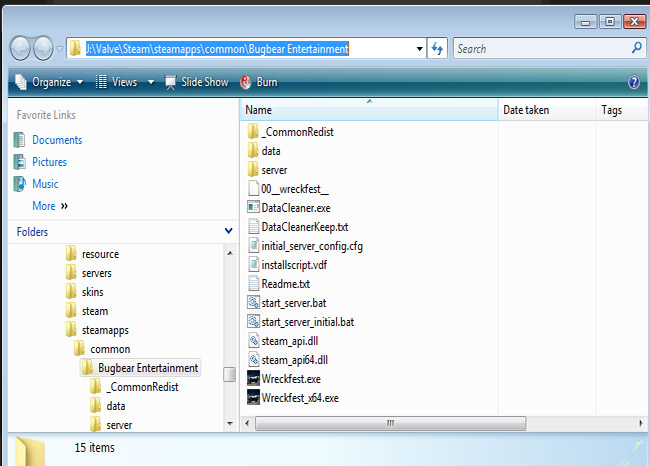This screenshot has width=650, height=466.
Task: Select Wreckfest.exe application icon
Action: [253, 379]
